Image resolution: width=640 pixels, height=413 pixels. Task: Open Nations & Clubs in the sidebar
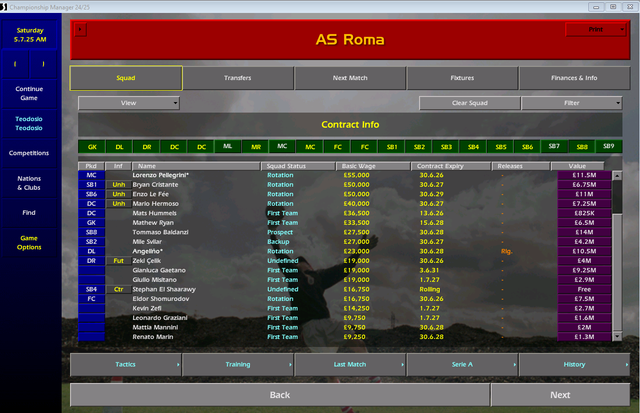tap(29, 183)
